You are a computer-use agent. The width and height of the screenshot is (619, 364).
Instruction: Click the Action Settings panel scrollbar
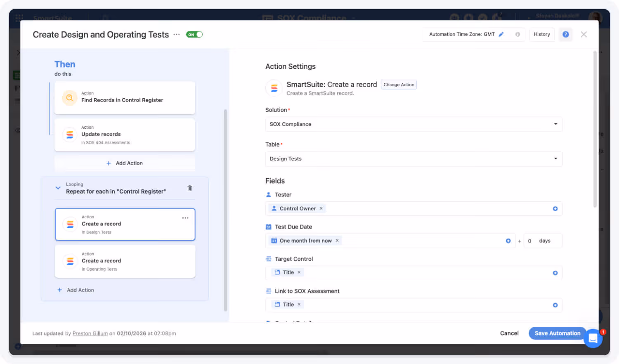[x=595, y=129]
